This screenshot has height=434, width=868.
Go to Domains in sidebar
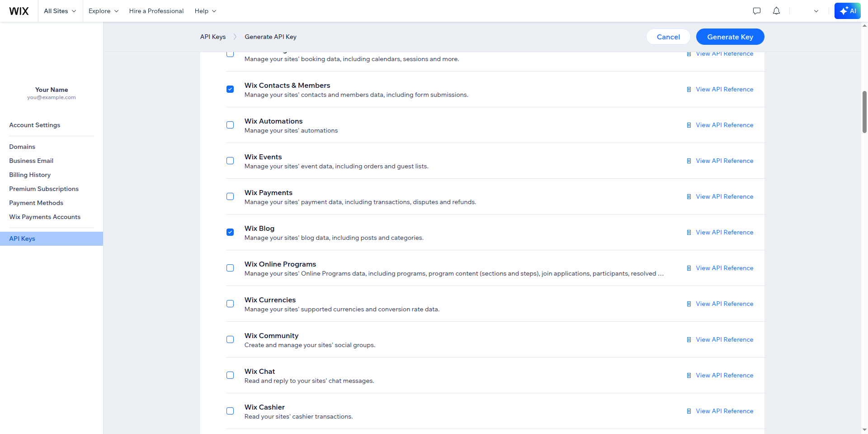22,147
